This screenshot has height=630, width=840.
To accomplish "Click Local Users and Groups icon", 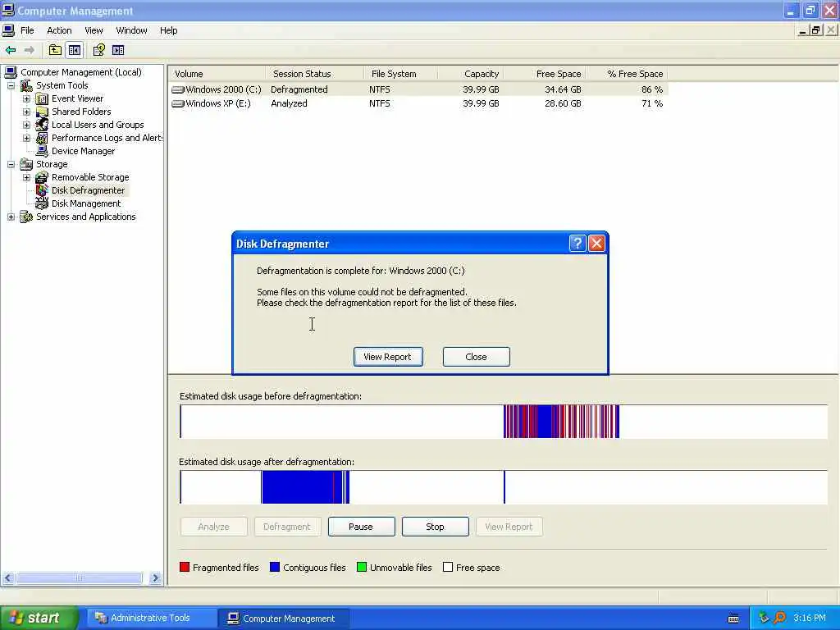I will click(42, 125).
